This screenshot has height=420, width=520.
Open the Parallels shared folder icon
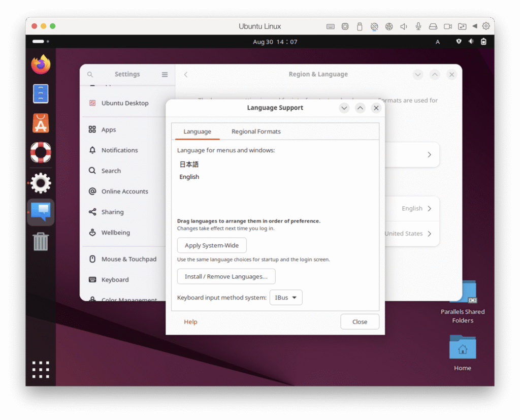(x=462, y=26)
